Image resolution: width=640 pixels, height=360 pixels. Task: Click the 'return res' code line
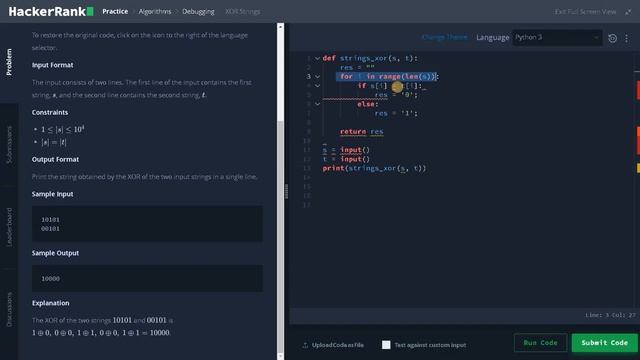click(362, 131)
